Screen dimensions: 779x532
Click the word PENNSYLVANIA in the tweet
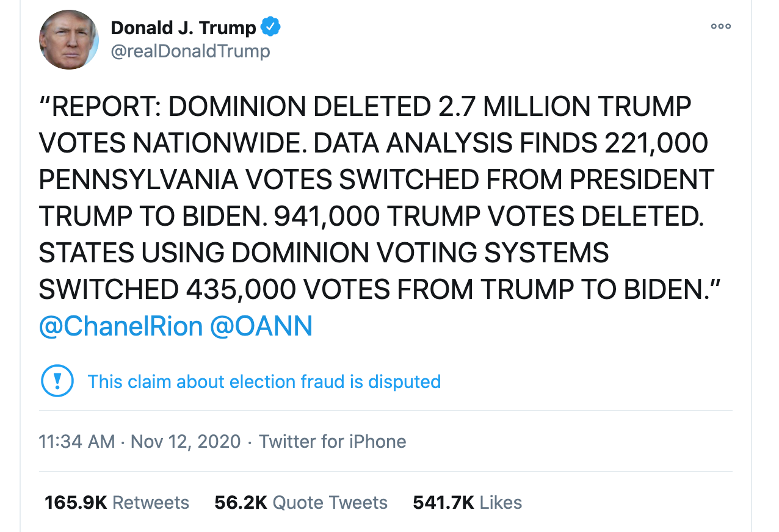(139, 180)
